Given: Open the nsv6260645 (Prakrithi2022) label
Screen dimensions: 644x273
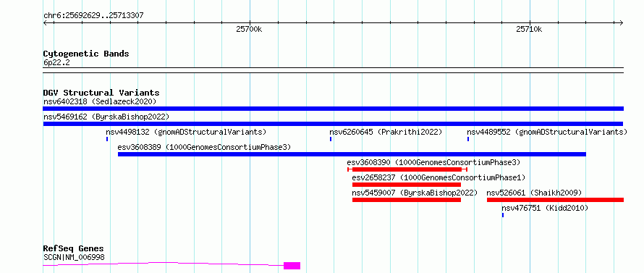Looking at the screenshot, I should tap(386, 132).
